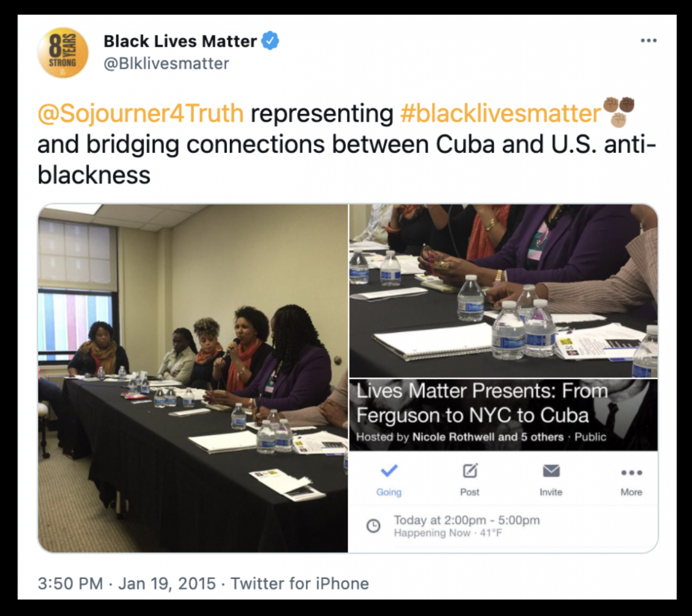Image resolution: width=692 pixels, height=616 pixels.
Task: Open the top-right photo of water bottles
Action: (x=503, y=291)
